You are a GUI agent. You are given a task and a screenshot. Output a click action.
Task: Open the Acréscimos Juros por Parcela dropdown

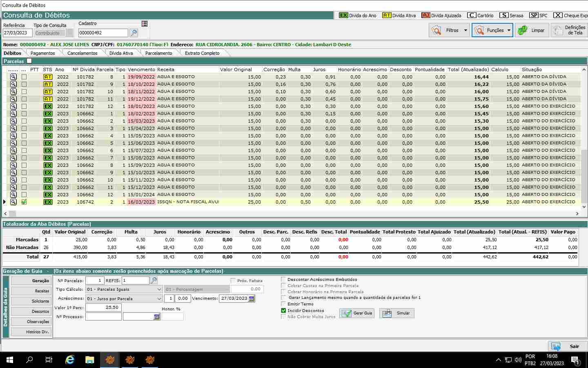coord(159,298)
